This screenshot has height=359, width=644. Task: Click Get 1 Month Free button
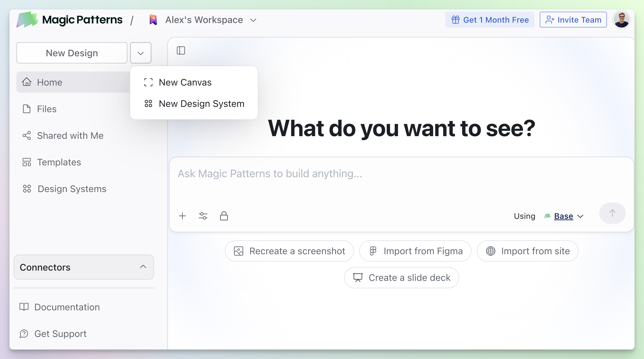pos(490,20)
